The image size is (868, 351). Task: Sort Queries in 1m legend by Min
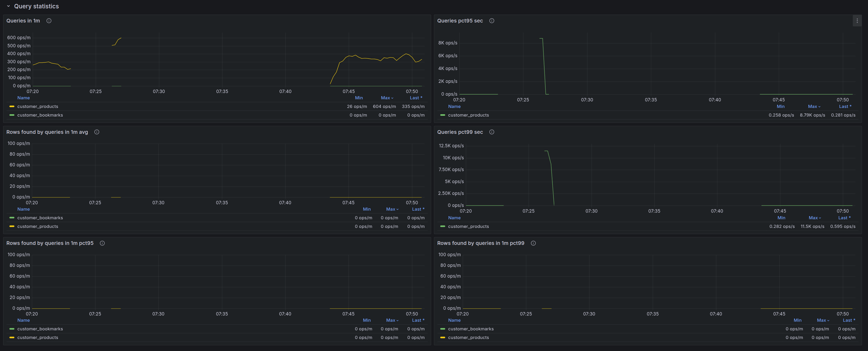358,98
